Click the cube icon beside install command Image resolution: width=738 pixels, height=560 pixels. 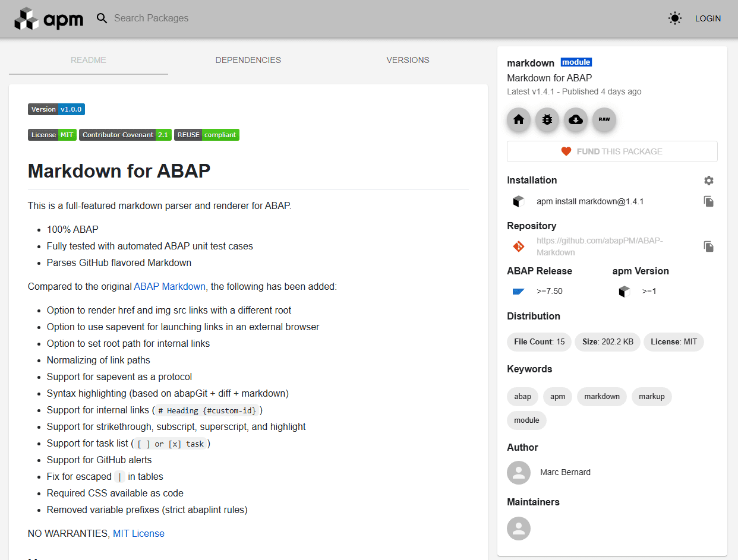(519, 201)
